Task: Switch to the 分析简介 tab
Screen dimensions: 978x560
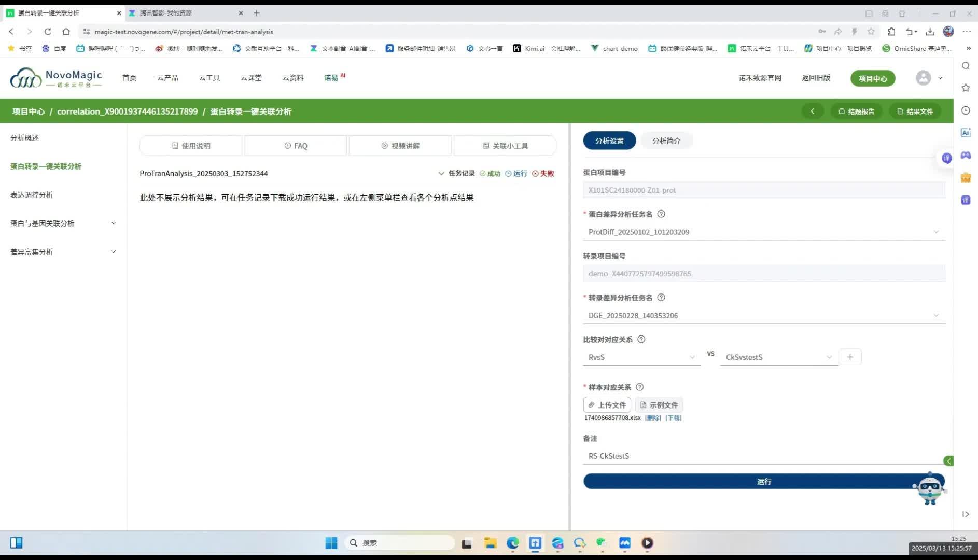Action: (x=666, y=141)
